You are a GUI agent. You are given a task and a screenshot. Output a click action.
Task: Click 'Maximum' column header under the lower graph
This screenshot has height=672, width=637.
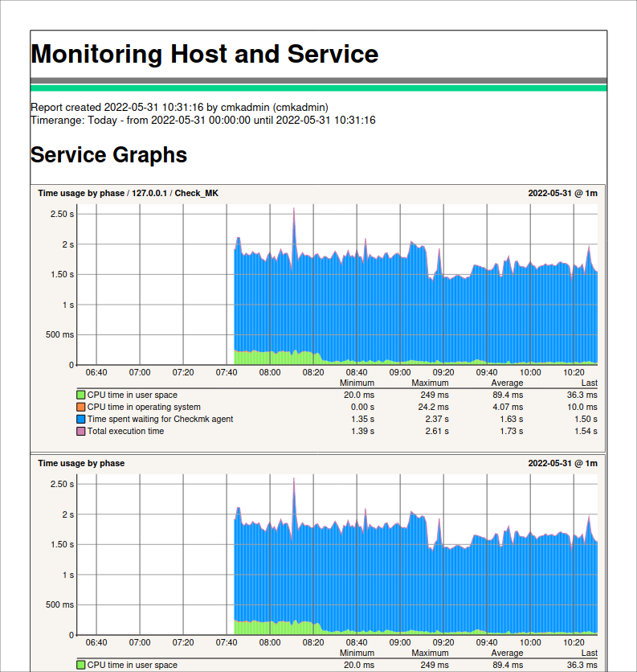tap(430, 653)
